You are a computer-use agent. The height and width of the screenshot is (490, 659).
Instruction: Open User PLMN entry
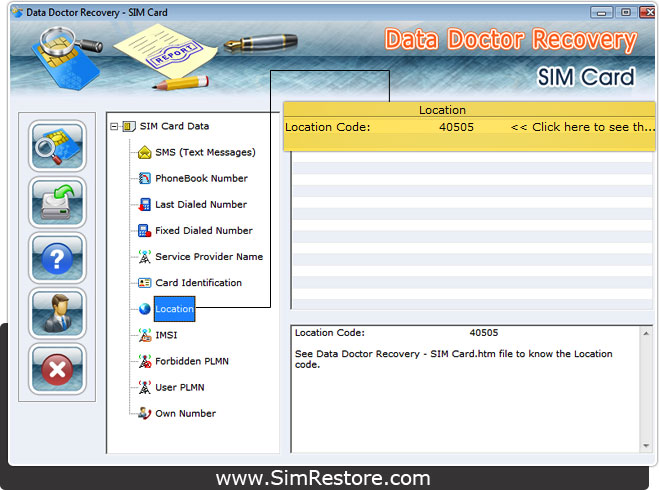coord(180,387)
